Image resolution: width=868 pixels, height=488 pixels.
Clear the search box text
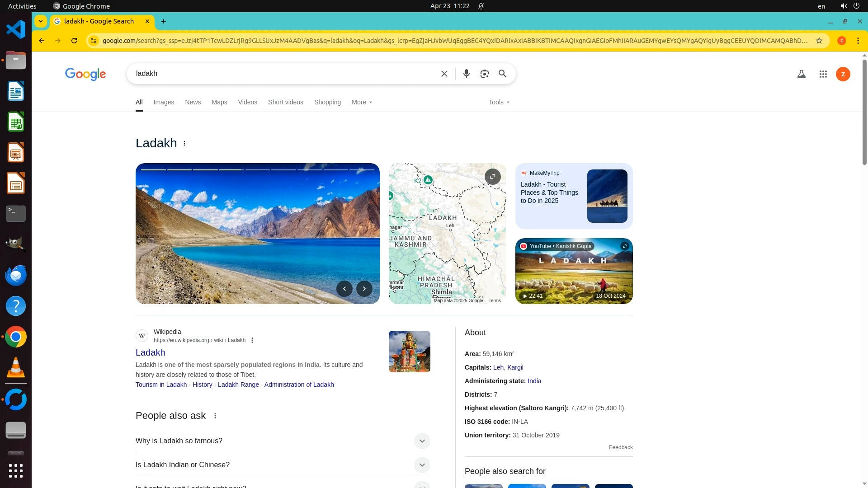tap(444, 74)
